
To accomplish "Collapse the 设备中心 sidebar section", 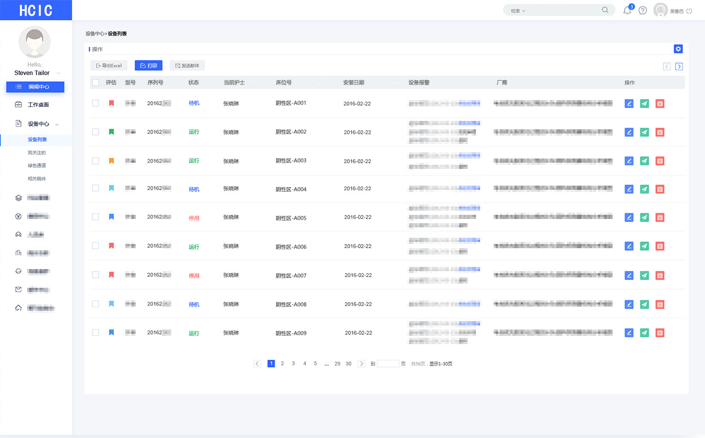I will (x=57, y=124).
